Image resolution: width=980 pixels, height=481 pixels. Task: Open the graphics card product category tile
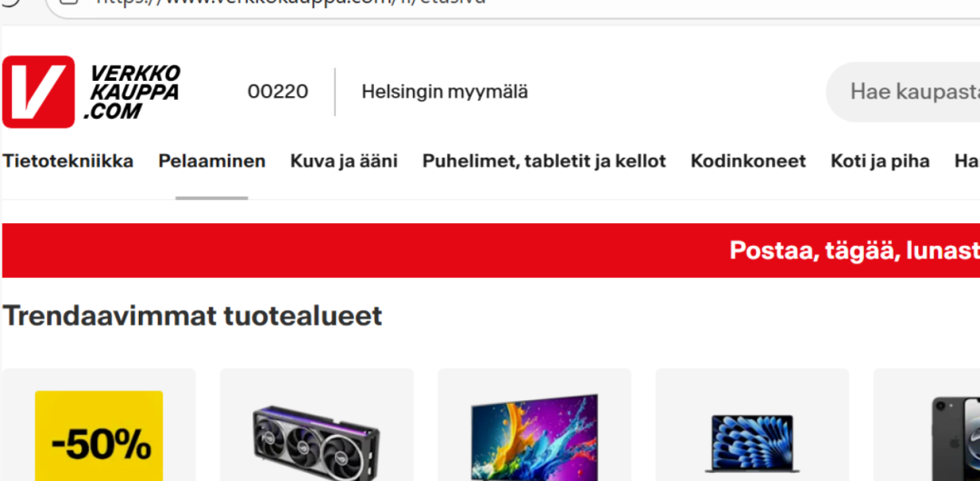(x=317, y=425)
